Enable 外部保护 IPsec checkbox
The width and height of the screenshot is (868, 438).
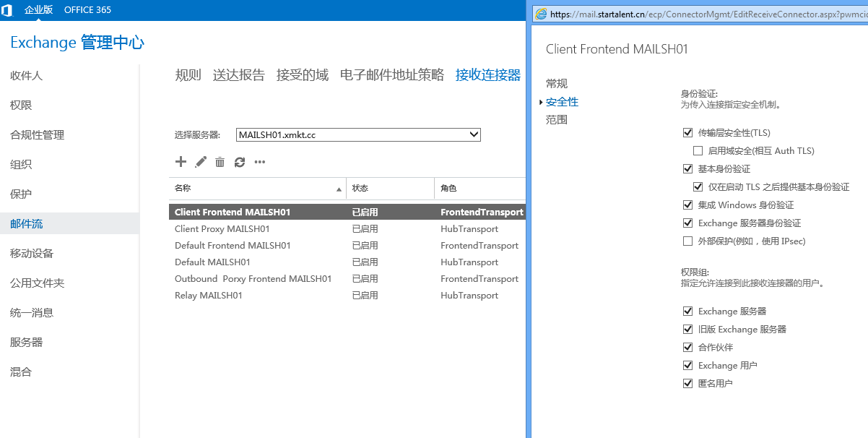[687, 241]
